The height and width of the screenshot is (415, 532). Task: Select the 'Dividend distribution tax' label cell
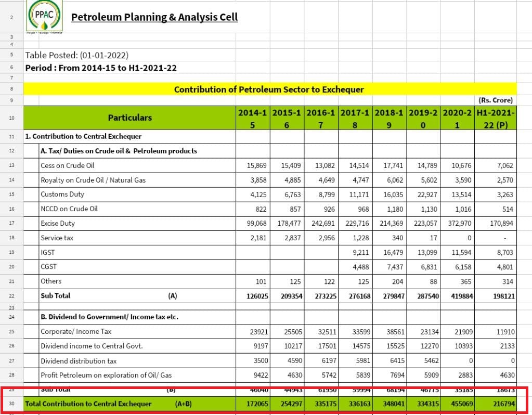point(137,361)
